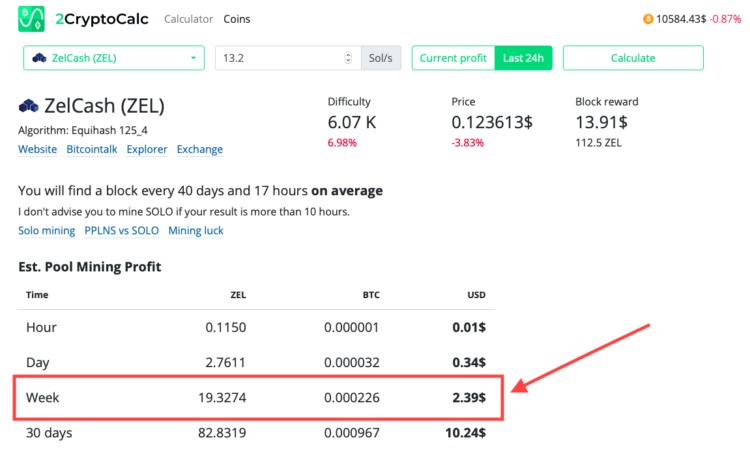Screen dimensions: 750x455
Task: Click the Algorithm: Equihash 125_4 text
Action: [83, 130]
